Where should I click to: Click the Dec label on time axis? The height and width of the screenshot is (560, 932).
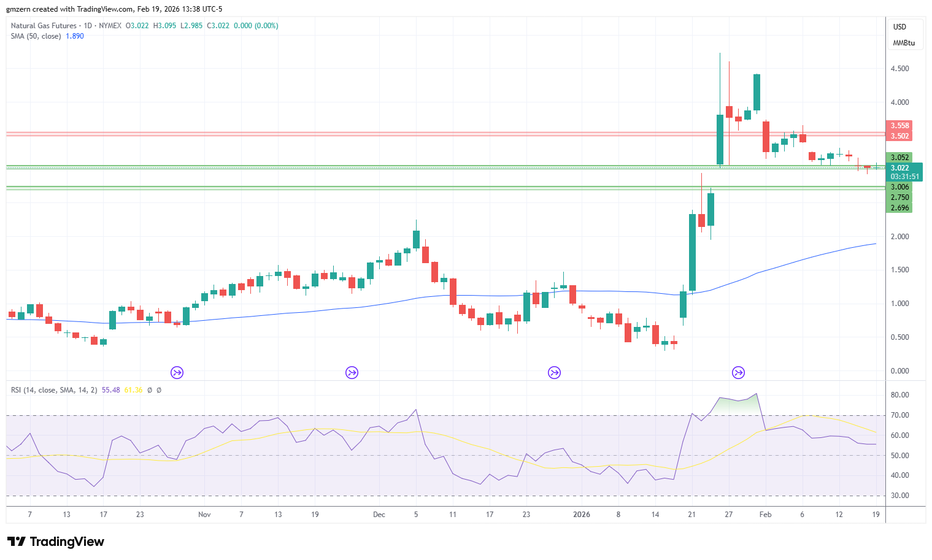(379, 515)
